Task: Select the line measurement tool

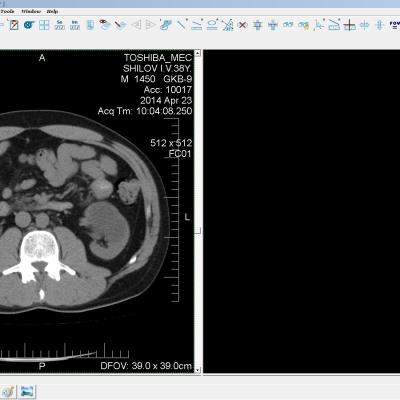Action: click(x=181, y=25)
